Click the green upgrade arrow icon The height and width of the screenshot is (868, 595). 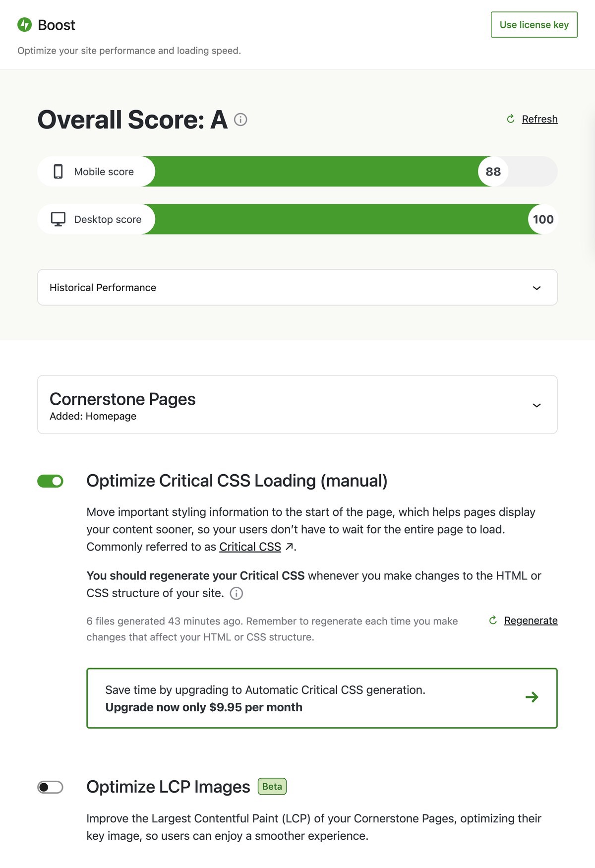point(532,697)
